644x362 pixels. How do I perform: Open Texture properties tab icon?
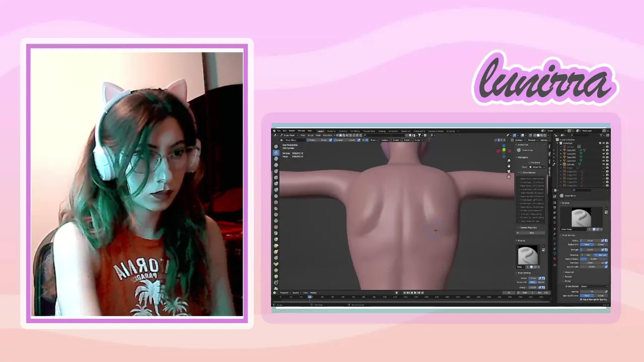554,265
